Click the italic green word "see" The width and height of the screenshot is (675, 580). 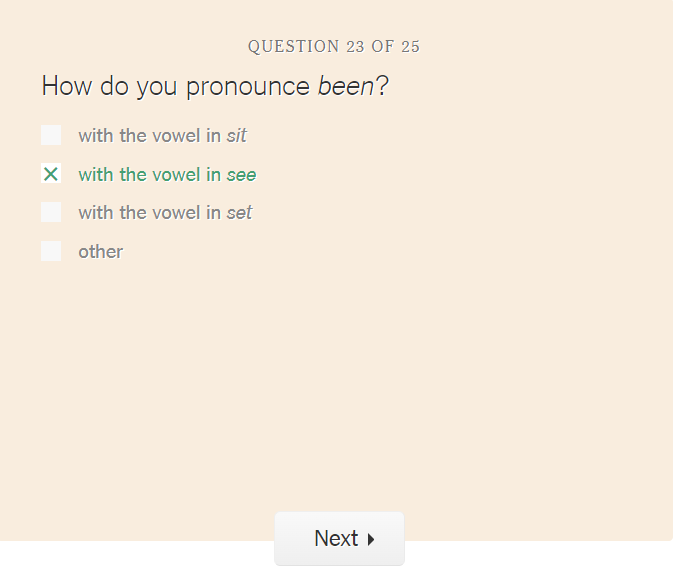tap(241, 174)
